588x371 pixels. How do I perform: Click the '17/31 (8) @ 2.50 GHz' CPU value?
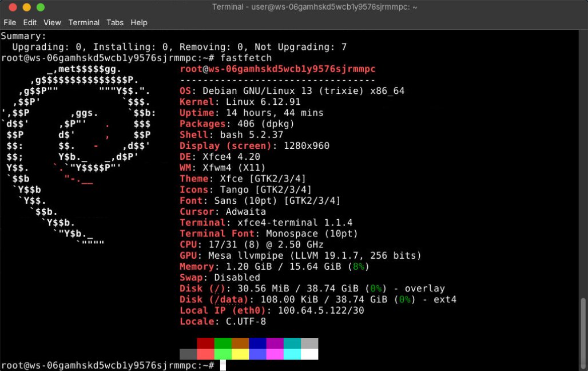pos(266,244)
